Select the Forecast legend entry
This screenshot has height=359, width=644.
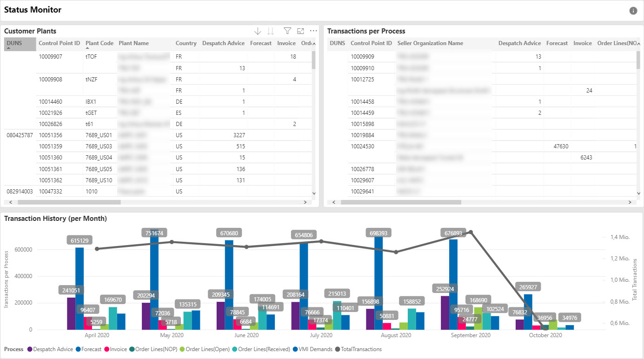tap(89, 349)
